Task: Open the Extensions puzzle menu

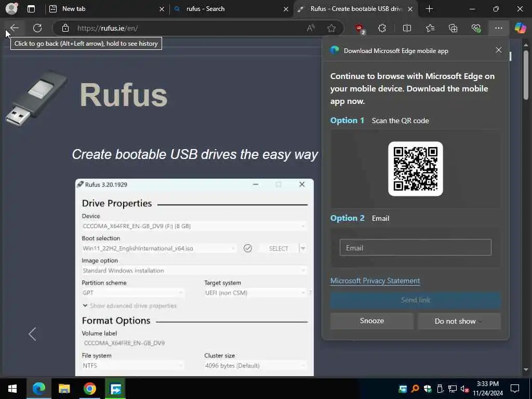Action: point(382,28)
